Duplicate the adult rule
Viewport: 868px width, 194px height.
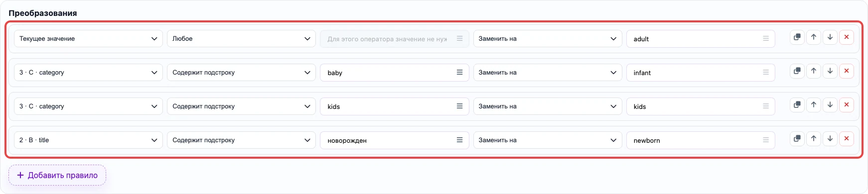[797, 37]
